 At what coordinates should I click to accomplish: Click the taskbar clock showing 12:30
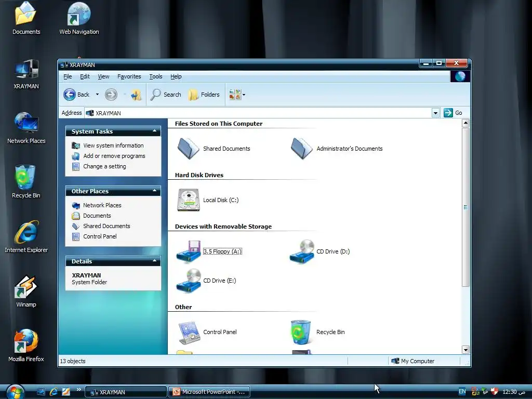click(514, 392)
